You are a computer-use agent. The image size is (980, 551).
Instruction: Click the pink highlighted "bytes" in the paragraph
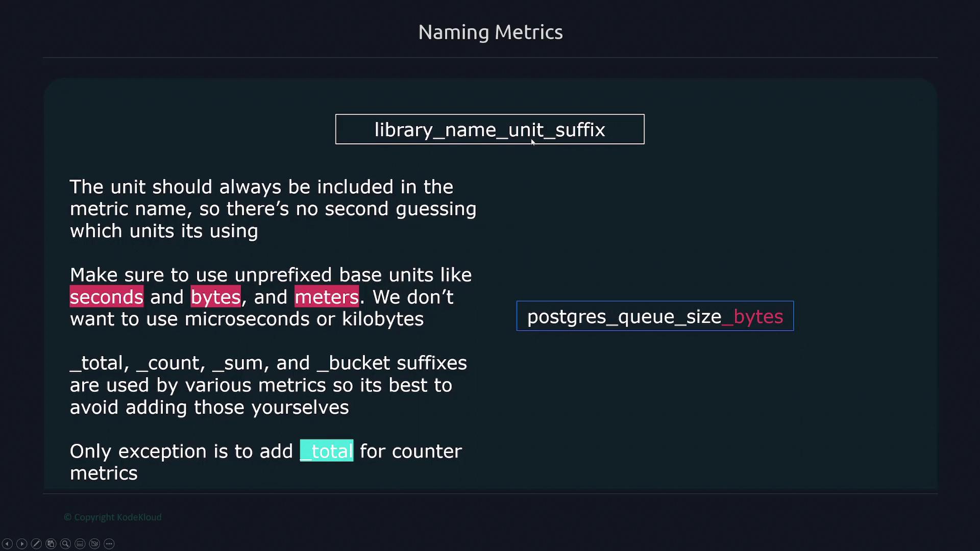tap(215, 297)
